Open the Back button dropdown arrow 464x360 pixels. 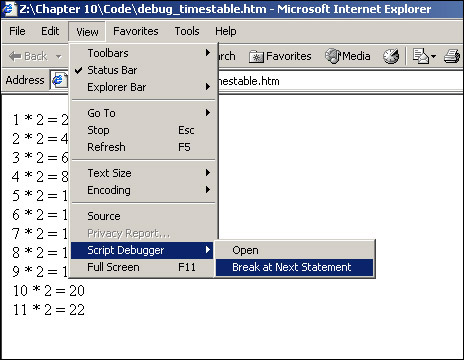point(59,56)
